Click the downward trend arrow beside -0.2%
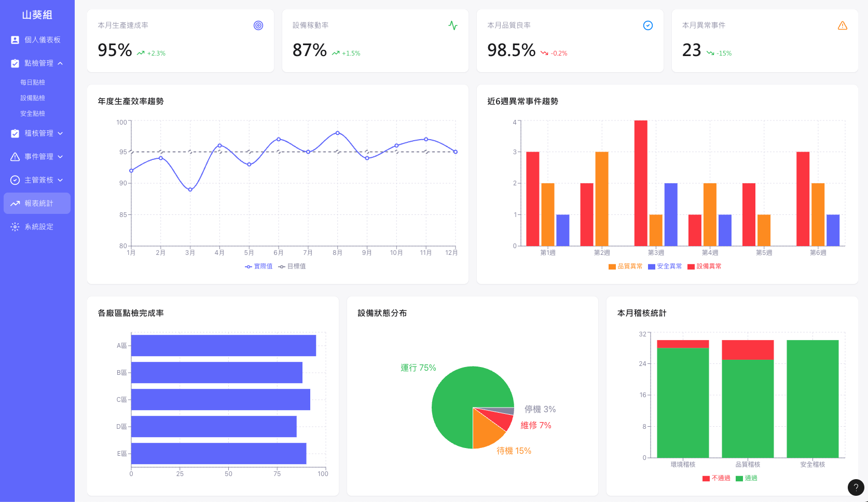Viewport: 868px width, 502px height. [x=544, y=53]
